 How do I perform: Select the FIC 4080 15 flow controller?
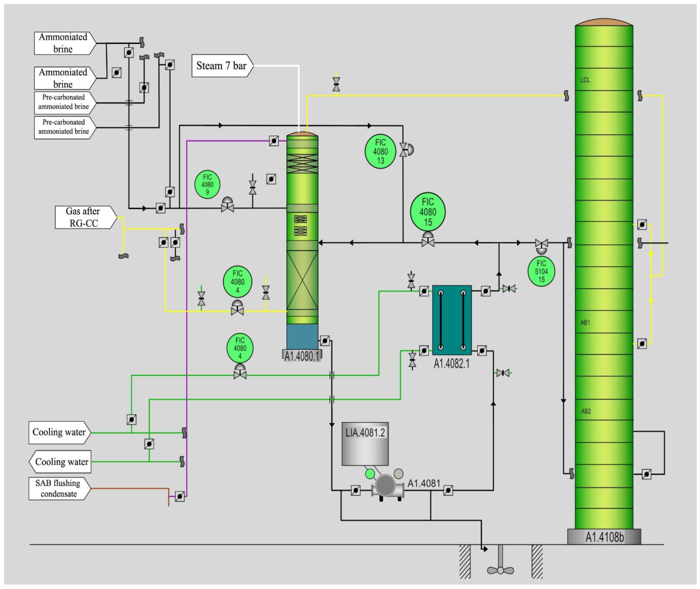[x=427, y=212]
